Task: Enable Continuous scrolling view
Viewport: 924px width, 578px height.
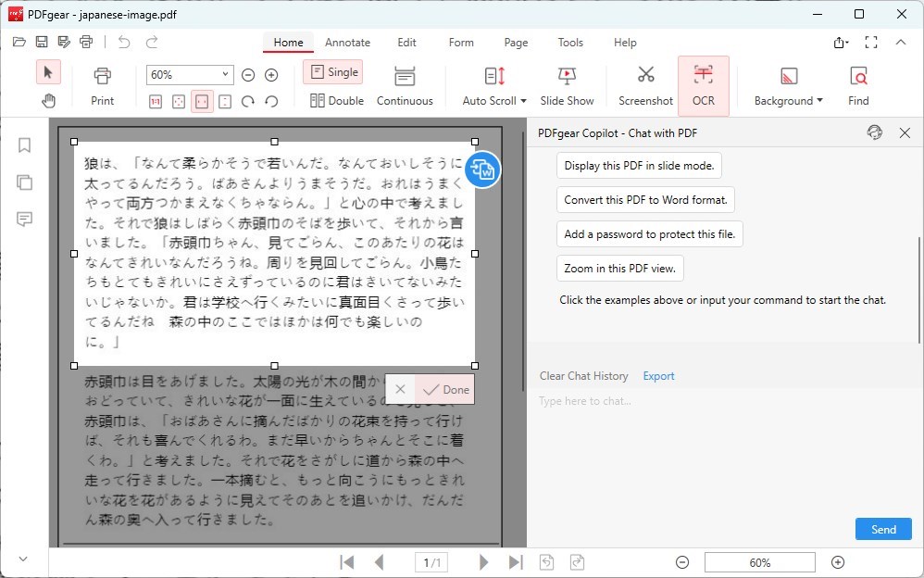Action: pos(405,86)
